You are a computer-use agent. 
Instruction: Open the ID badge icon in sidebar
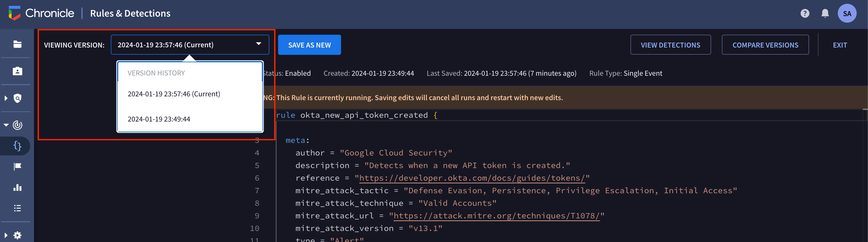18,71
